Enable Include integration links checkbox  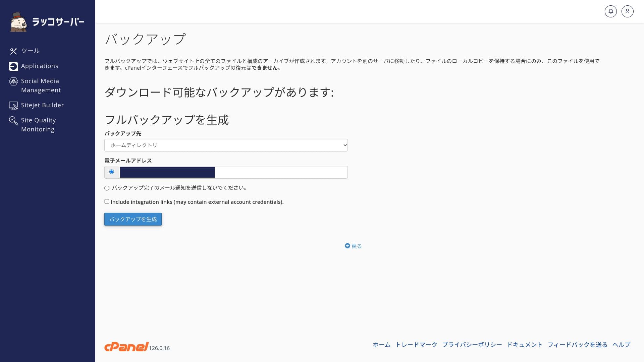click(107, 201)
